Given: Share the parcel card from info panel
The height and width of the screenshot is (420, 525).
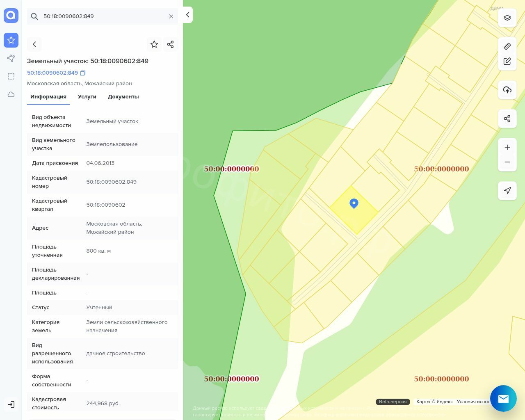Looking at the screenshot, I should (171, 44).
